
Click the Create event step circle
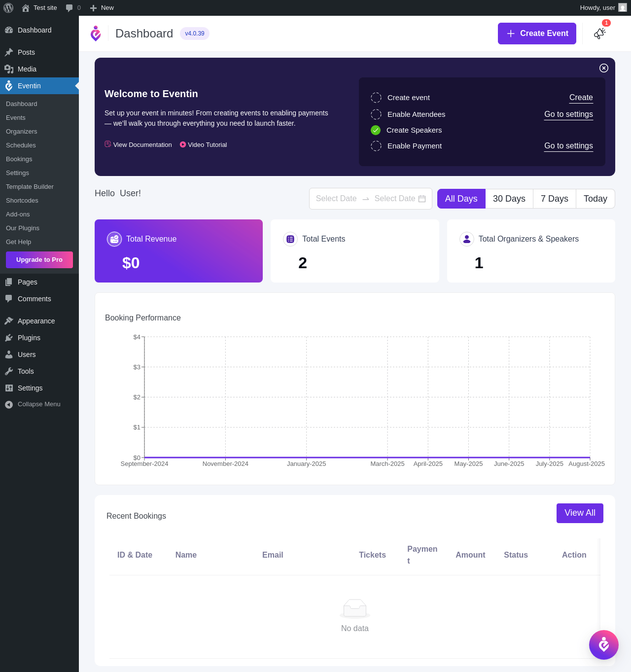376,98
